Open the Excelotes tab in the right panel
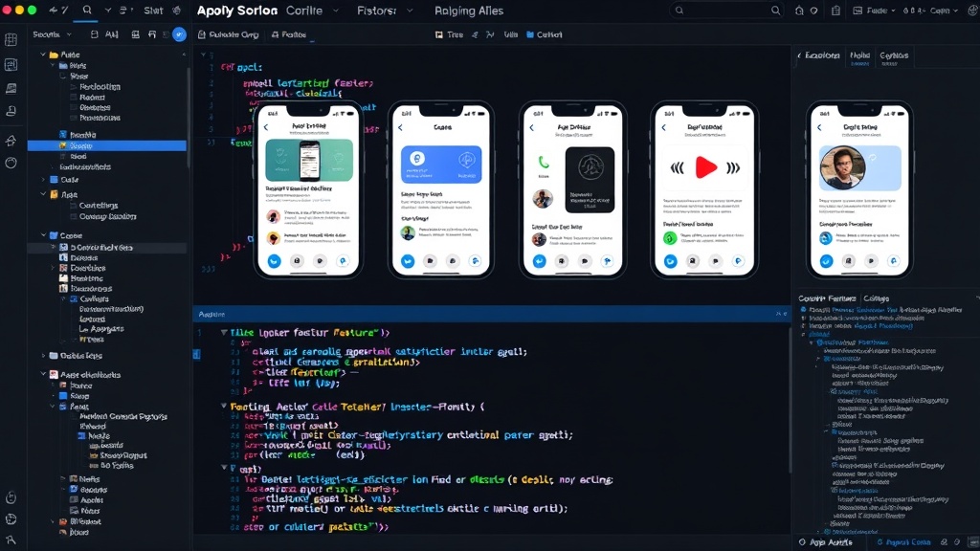Screen dimensions: 980x551 point(819,55)
